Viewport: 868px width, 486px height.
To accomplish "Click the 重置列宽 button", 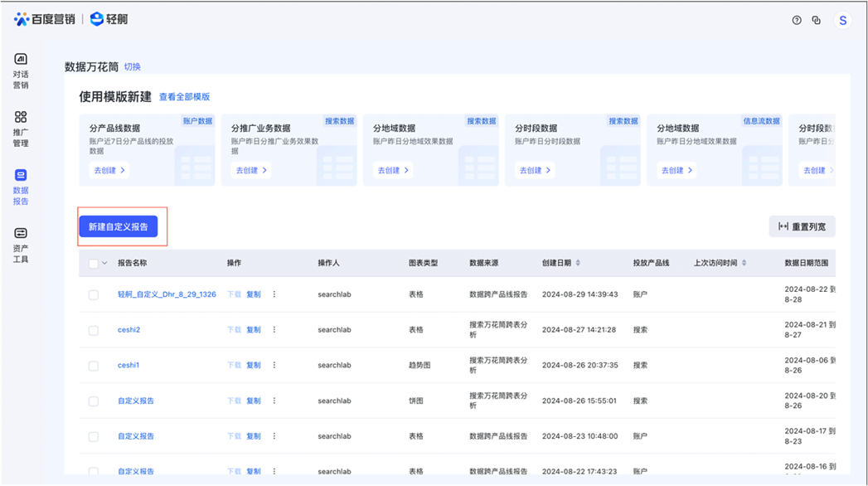I will pyautogui.click(x=802, y=226).
